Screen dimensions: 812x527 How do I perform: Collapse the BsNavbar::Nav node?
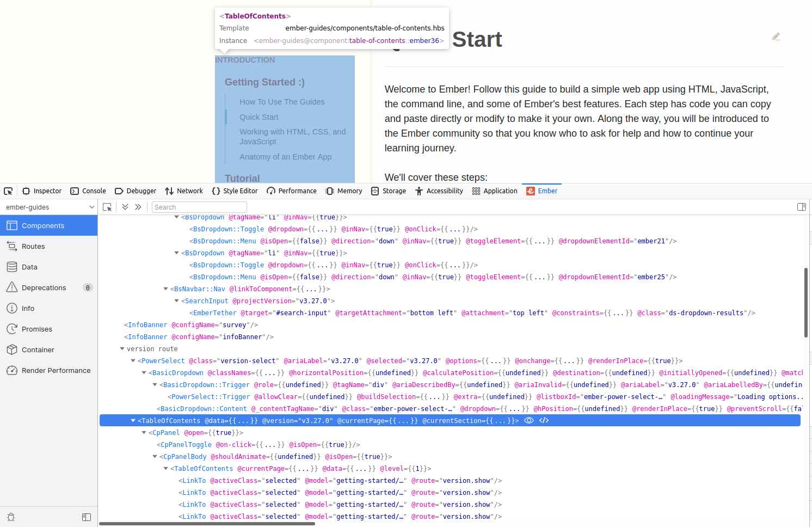click(x=165, y=289)
